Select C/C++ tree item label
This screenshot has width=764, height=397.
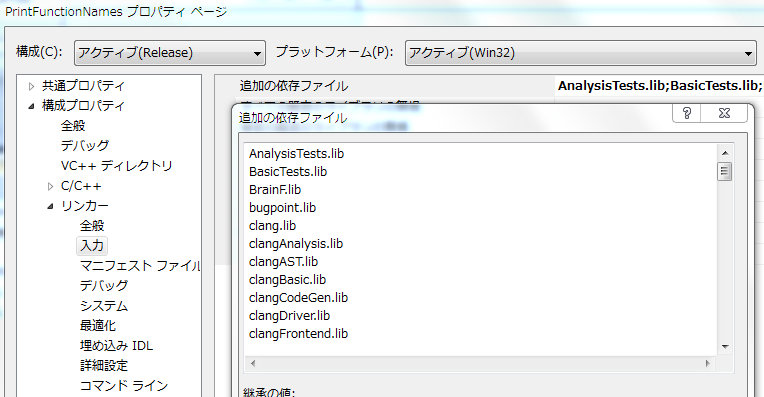tap(81, 186)
